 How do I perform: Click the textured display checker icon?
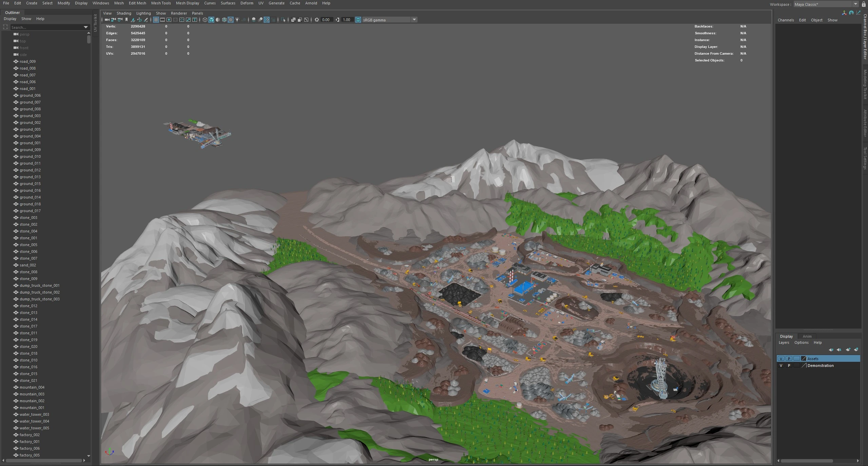231,20
